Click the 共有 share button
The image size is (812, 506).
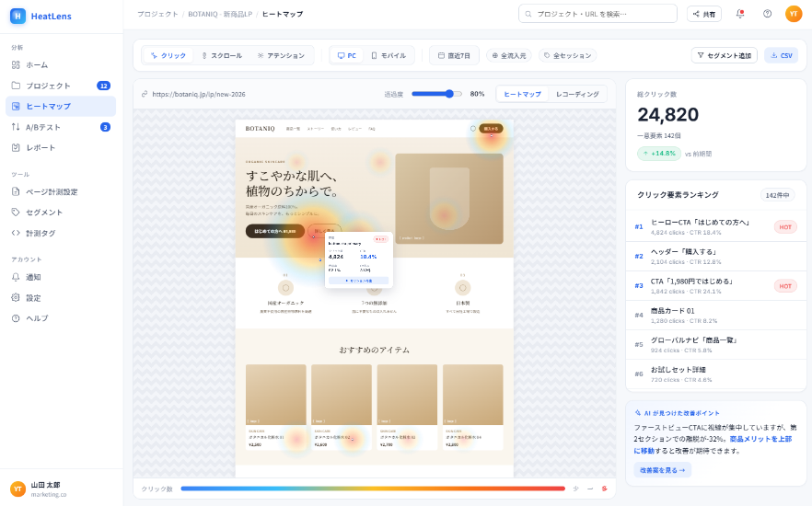click(x=703, y=14)
